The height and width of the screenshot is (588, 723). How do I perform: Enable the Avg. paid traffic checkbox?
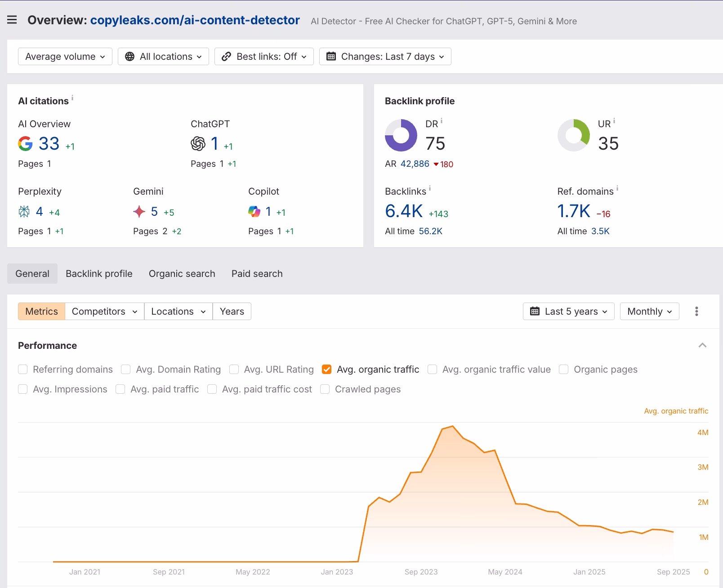pos(120,389)
